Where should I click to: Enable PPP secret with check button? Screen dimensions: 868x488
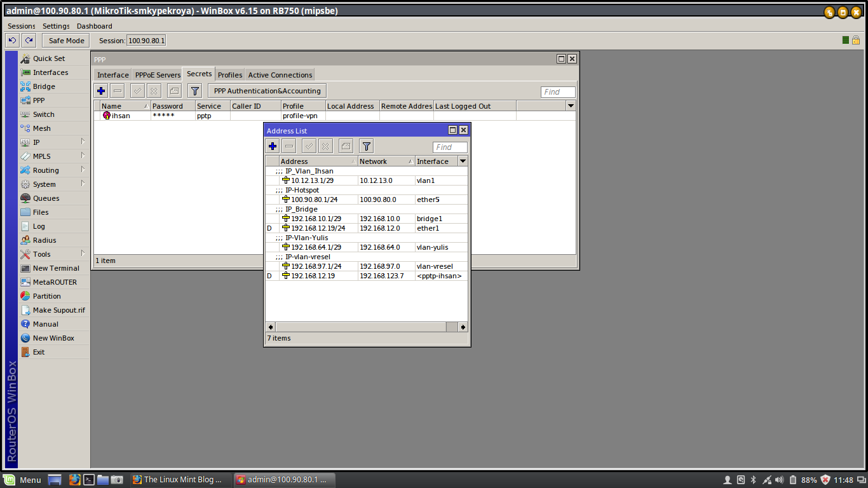click(x=138, y=91)
